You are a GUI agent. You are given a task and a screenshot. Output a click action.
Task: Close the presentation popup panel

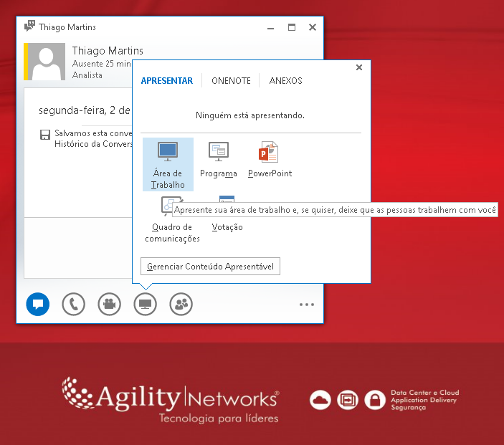point(359,67)
